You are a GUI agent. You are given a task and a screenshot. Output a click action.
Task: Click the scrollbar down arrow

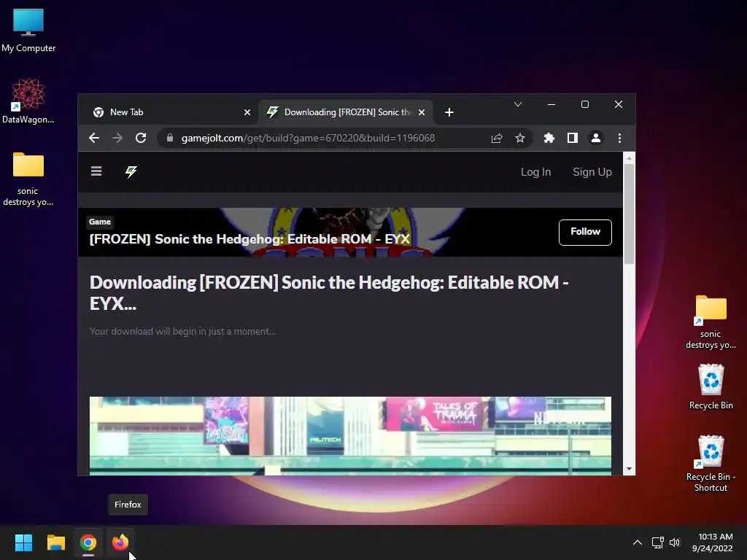(629, 469)
